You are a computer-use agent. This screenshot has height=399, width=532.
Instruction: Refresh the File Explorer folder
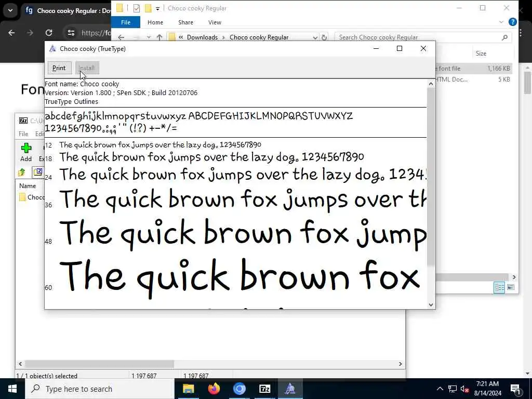(x=324, y=37)
